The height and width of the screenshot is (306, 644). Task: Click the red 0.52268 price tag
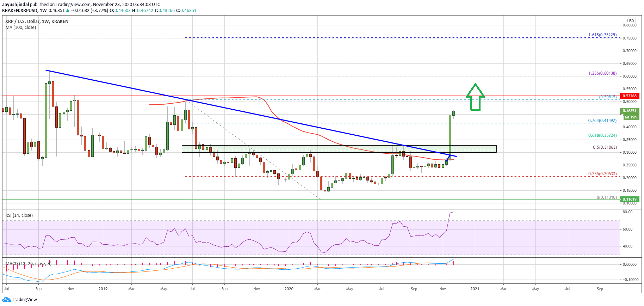[630, 96]
